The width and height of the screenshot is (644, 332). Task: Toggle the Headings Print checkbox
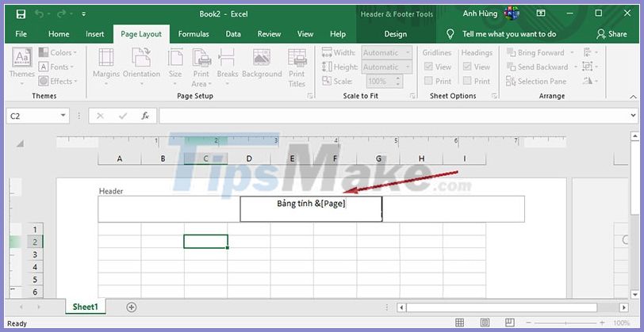pos(467,81)
